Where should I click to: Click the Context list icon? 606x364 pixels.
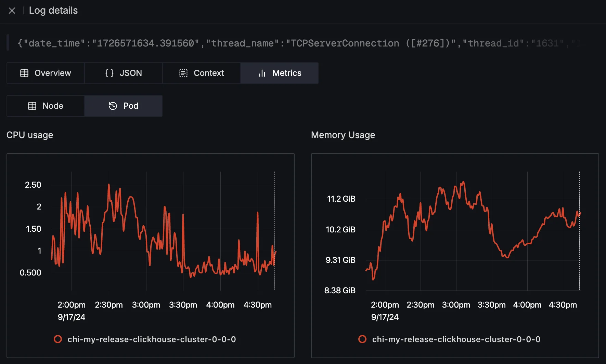pyautogui.click(x=183, y=73)
